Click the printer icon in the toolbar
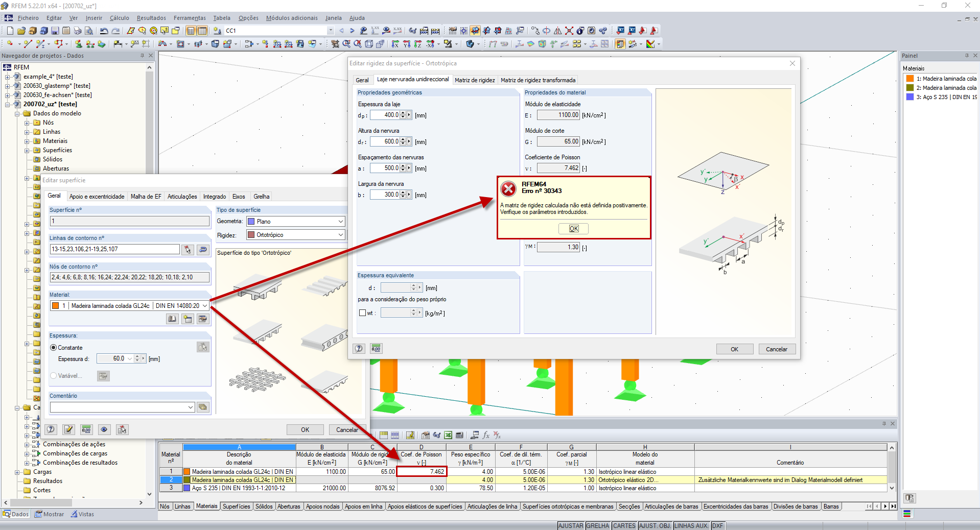The height and width of the screenshot is (530, 980). [78, 31]
